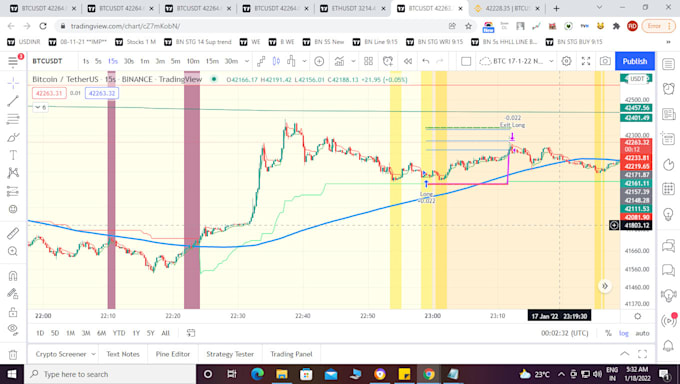Open the prediction and measurement tools

(13, 191)
